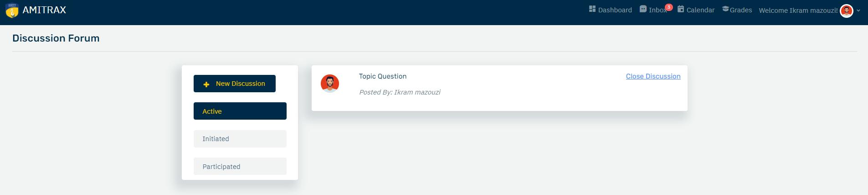Viewport: 868px width, 195px height.
Task: Click the Close Discussion link
Action: point(653,76)
